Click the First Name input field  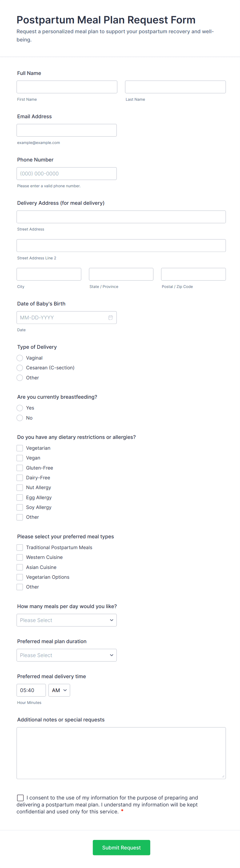[x=67, y=87]
